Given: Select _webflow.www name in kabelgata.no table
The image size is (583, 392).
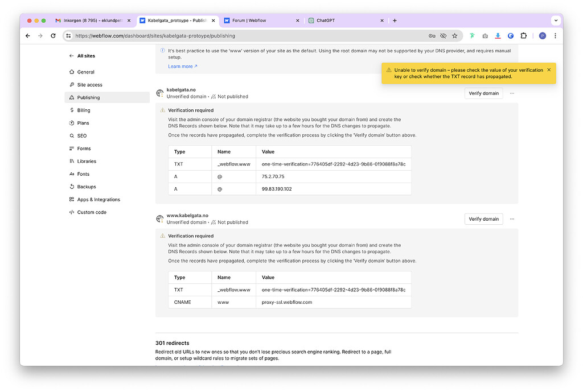Looking at the screenshot, I should click(234, 164).
